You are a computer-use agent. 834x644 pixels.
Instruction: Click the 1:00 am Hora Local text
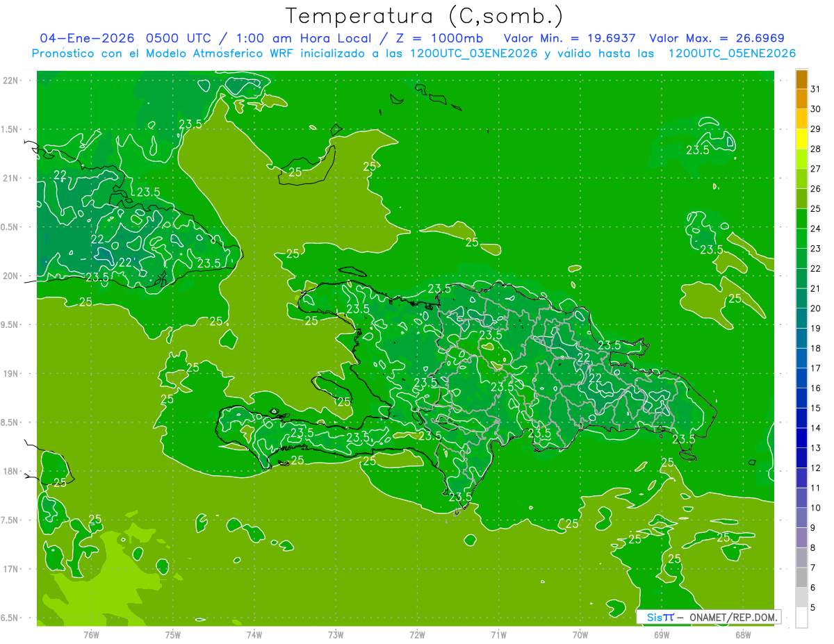click(307, 38)
